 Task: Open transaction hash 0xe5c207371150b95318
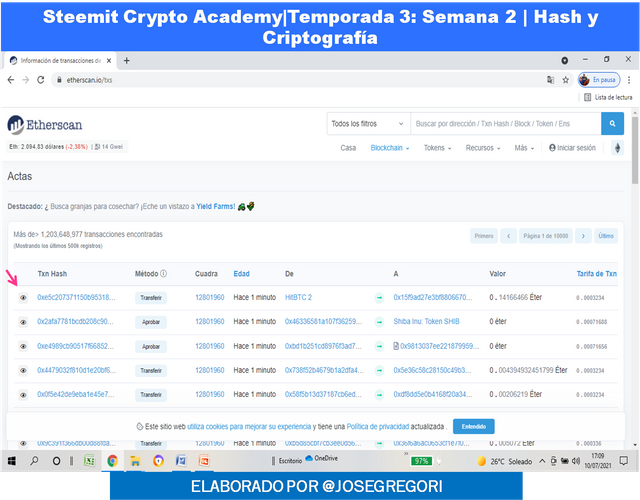tap(76, 297)
